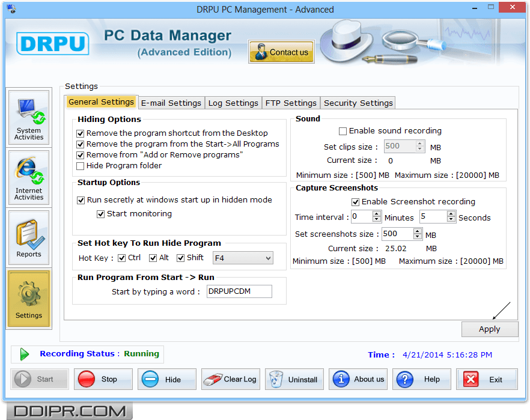Increase the sound clips size spinner

click(420, 143)
